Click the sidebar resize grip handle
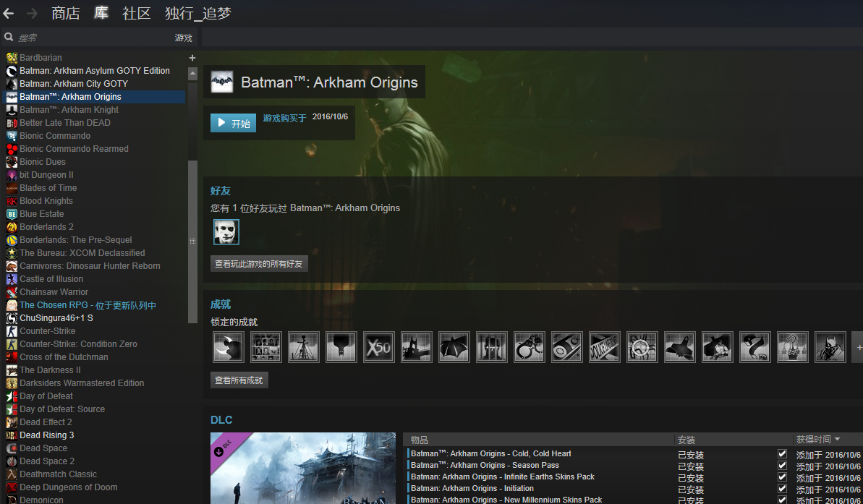 192,241
